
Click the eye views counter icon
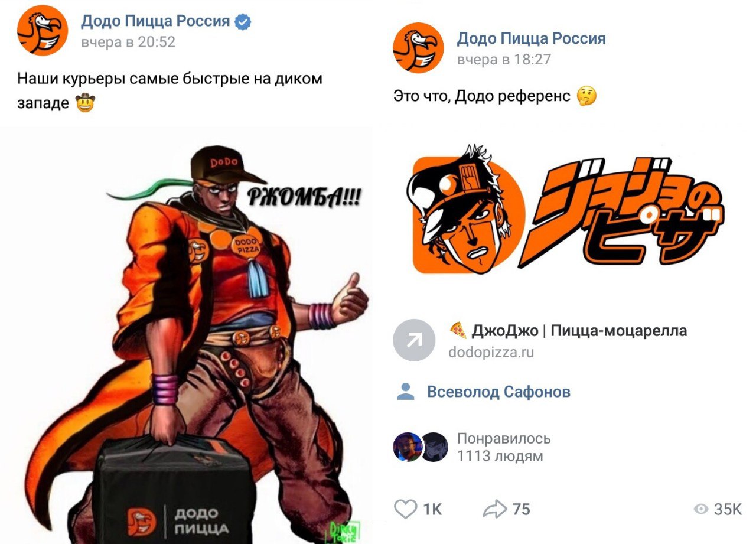701,509
